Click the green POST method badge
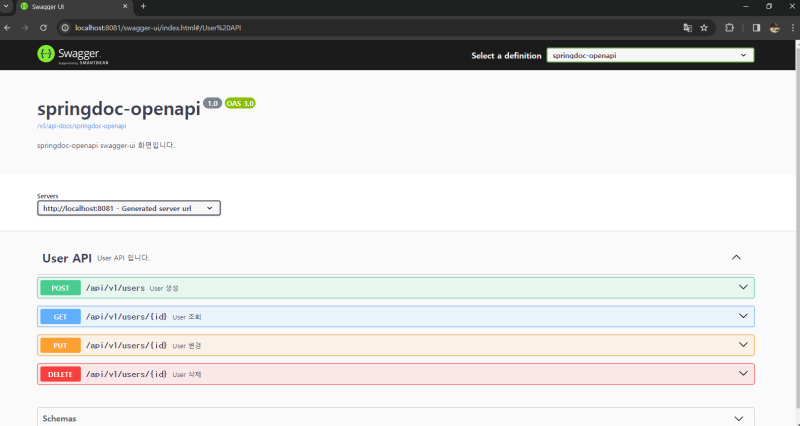800x426 pixels. pyautogui.click(x=60, y=288)
